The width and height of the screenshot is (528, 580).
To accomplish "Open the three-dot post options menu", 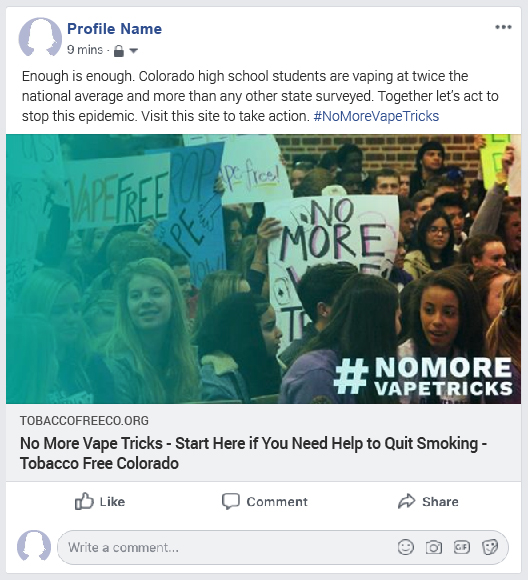I will coord(503,27).
